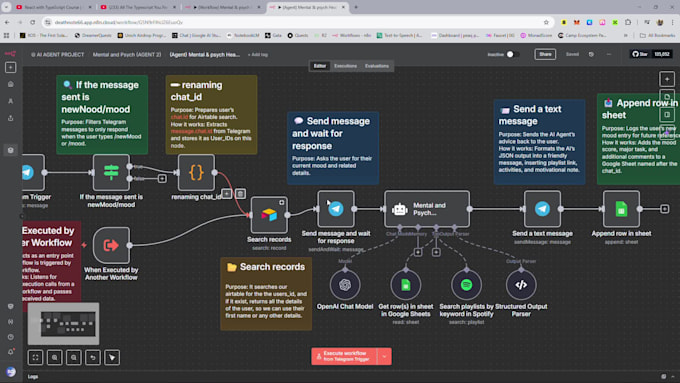This screenshot has width=680, height=383.
Task: Open Search playlists by keyword Spotify node
Action: coord(466,285)
